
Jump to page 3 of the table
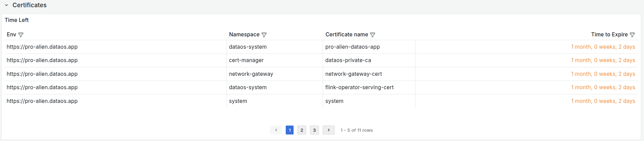pyautogui.click(x=314, y=130)
